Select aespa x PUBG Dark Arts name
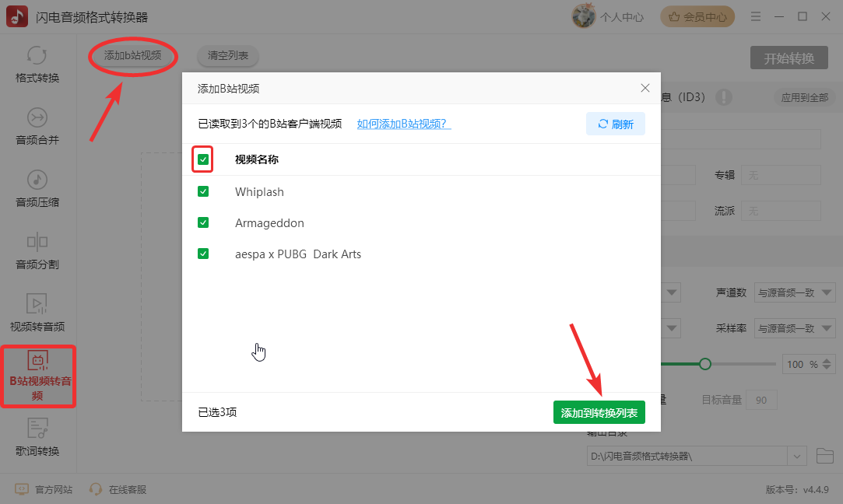 point(298,254)
